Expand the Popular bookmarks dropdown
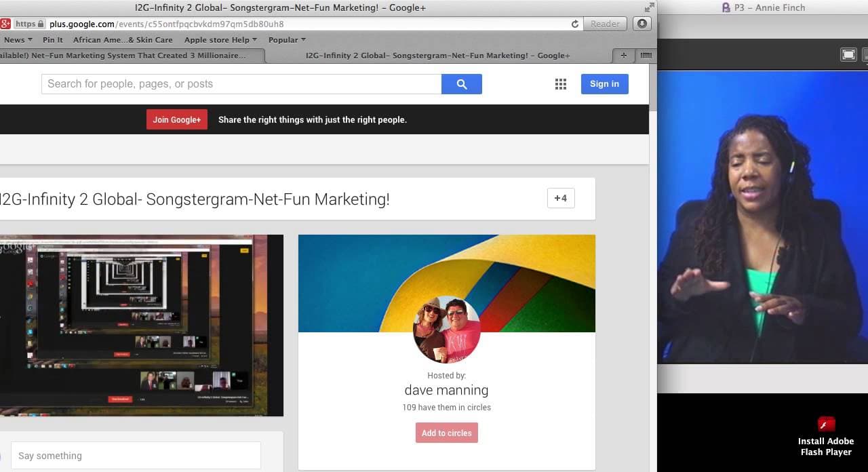 coord(287,40)
